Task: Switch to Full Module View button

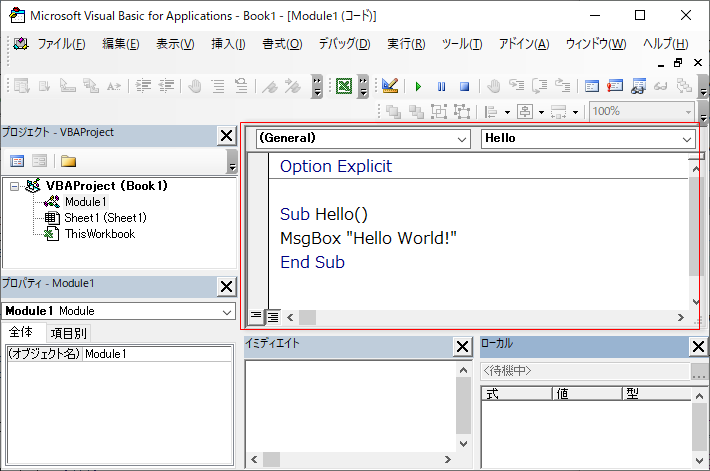Action: point(272,317)
